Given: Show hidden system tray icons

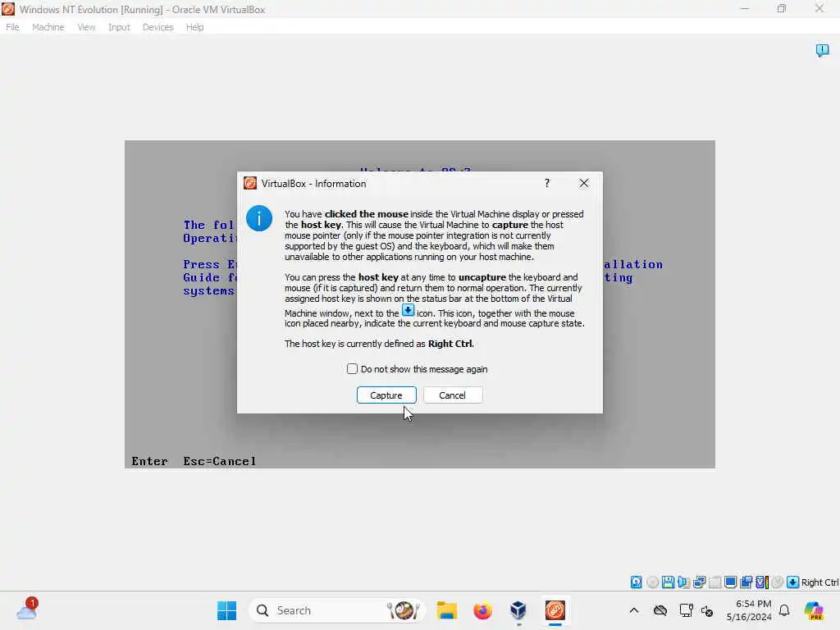Looking at the screenshot, I should pyautogui.click(x=634, y=610).
